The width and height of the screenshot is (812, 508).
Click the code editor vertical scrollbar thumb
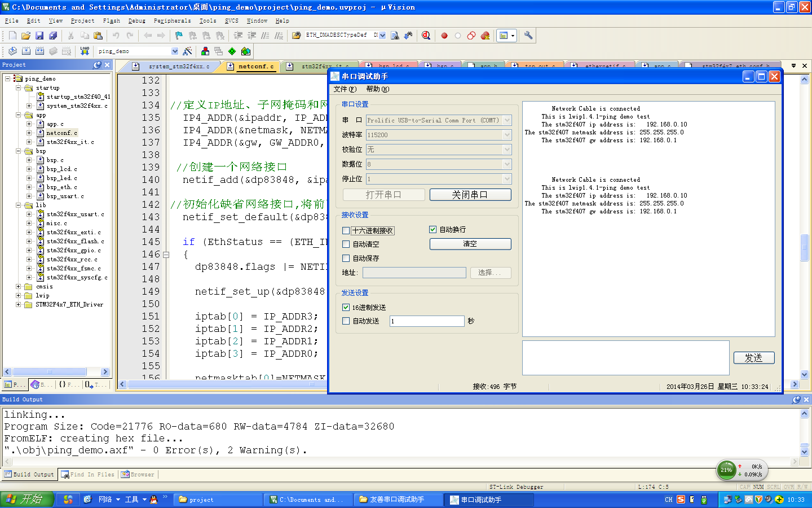click(805, 248)
